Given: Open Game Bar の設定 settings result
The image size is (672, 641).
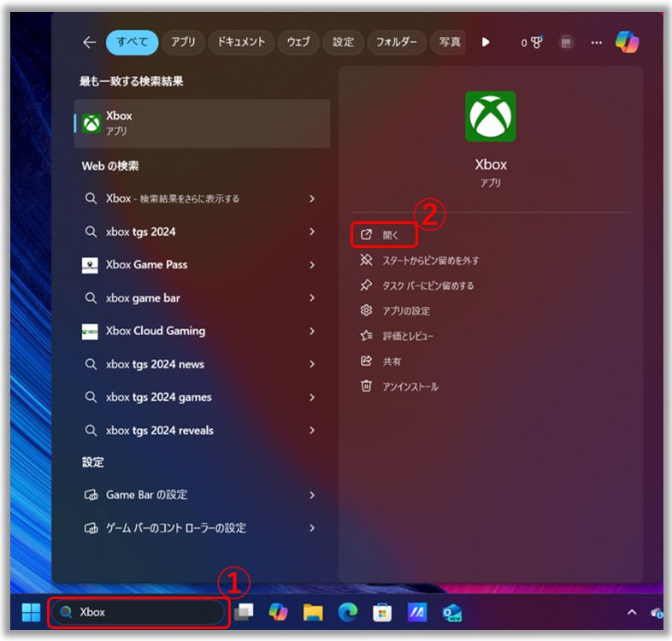Looking at the screenshot, I should pyautogui.click(x=146, y=495).
